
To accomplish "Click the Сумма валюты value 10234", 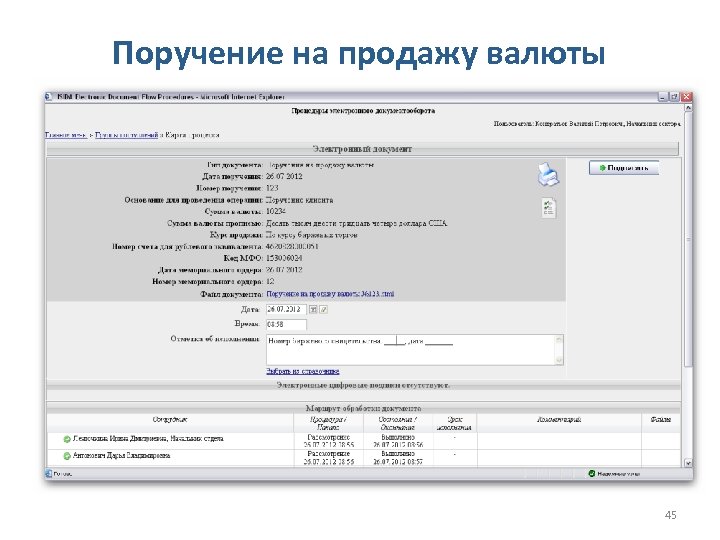I will click(x=276, y=212).
